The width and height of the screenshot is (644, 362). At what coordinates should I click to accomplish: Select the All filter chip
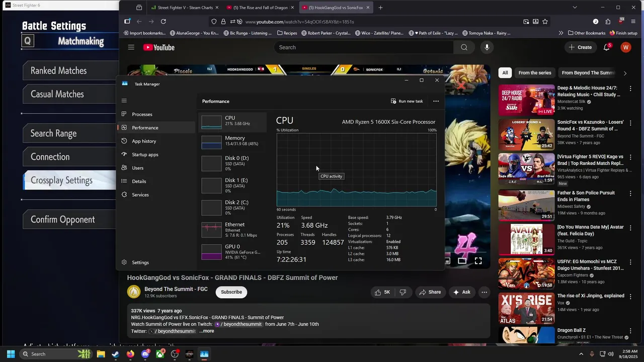(505, 73)
